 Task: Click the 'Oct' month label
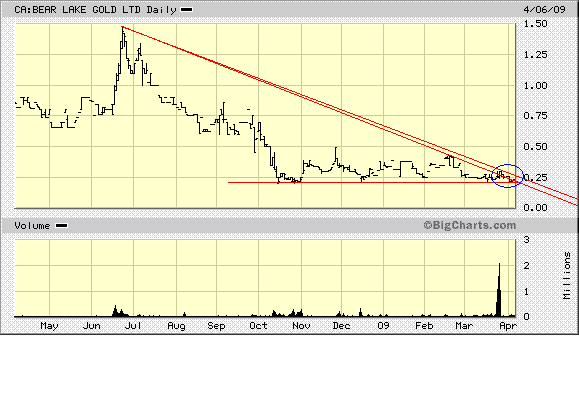(258, 326)
